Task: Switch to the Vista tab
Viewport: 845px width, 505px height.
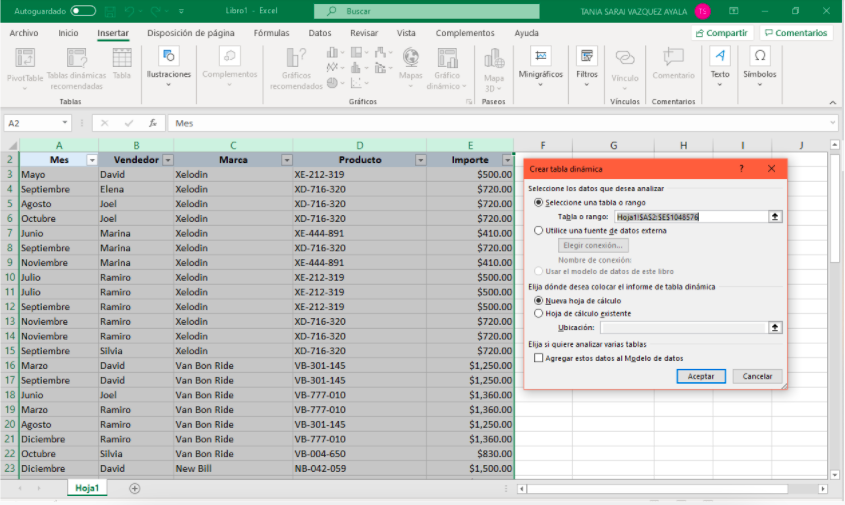Action: tap(406, 33)
